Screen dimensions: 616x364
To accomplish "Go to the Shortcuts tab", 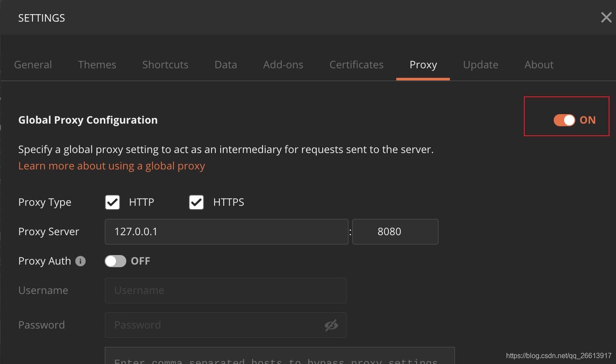I will coord(165,65).
